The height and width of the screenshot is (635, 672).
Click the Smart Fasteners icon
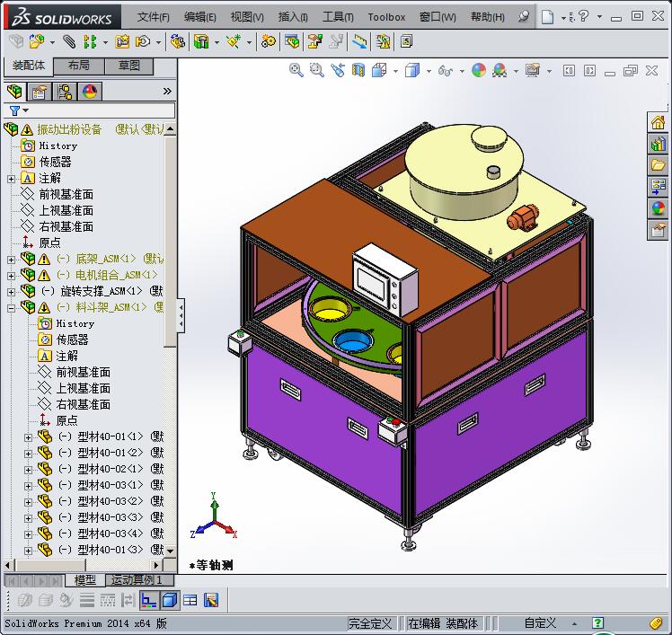pyautogui.click(x=122, y=41)
